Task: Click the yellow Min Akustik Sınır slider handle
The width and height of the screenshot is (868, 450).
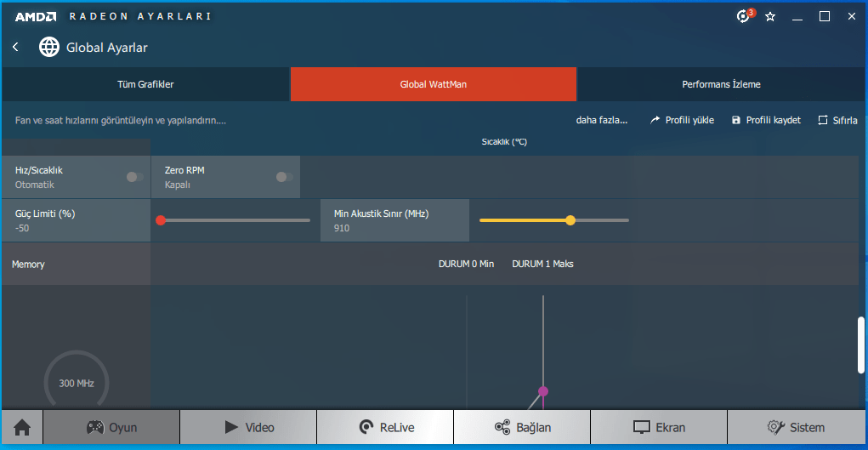Action: [x=570, y=220]
